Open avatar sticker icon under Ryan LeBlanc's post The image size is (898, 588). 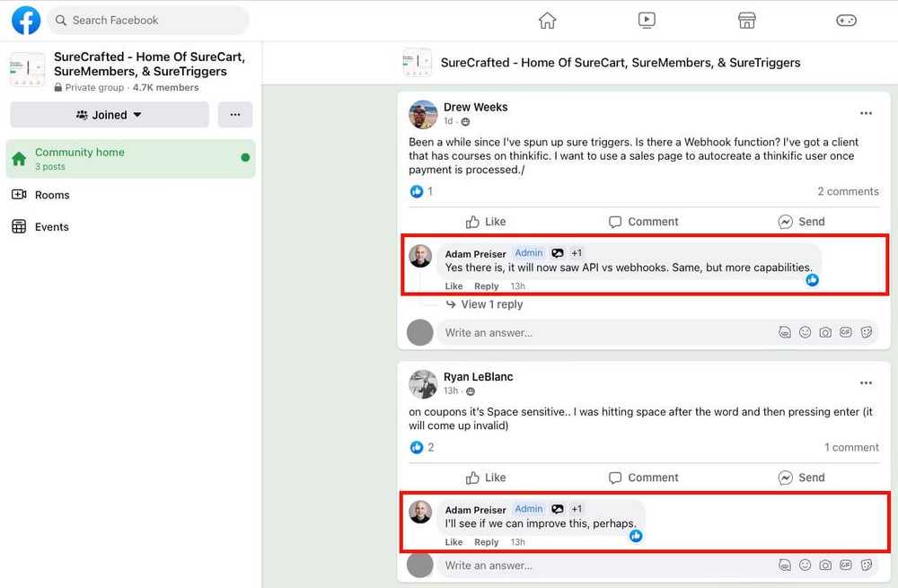click(785, 566)
